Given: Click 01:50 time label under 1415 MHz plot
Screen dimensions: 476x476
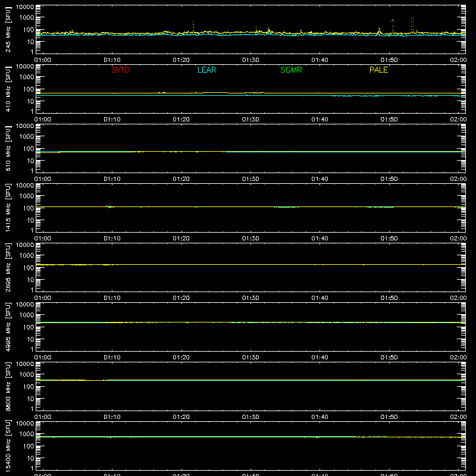Looking at the screenshot, I should 389,239.
